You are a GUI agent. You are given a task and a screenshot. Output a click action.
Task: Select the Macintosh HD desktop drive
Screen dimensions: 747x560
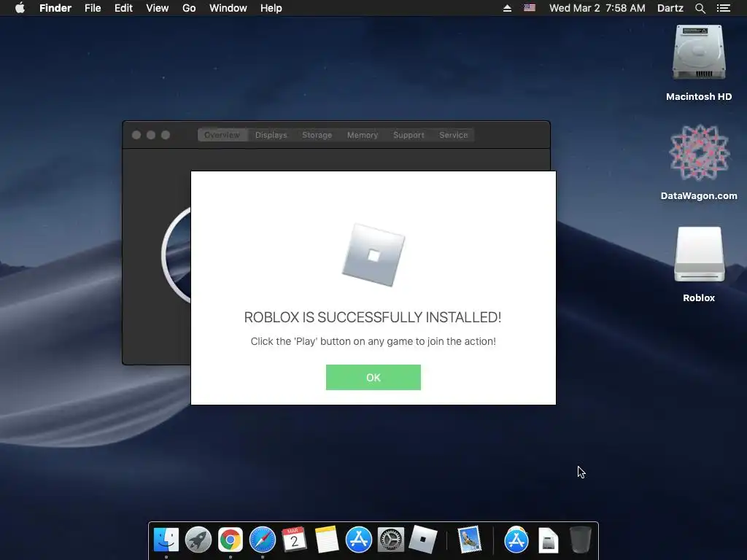699,63
